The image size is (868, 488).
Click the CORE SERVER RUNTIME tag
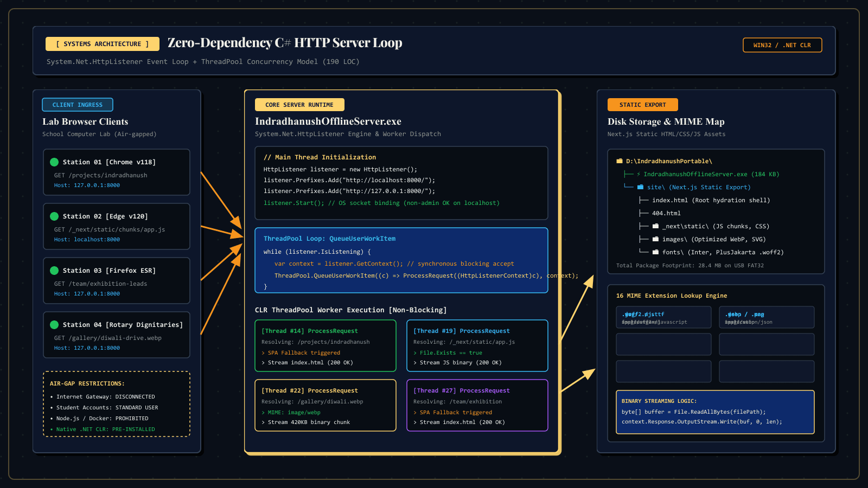point(299,105)
